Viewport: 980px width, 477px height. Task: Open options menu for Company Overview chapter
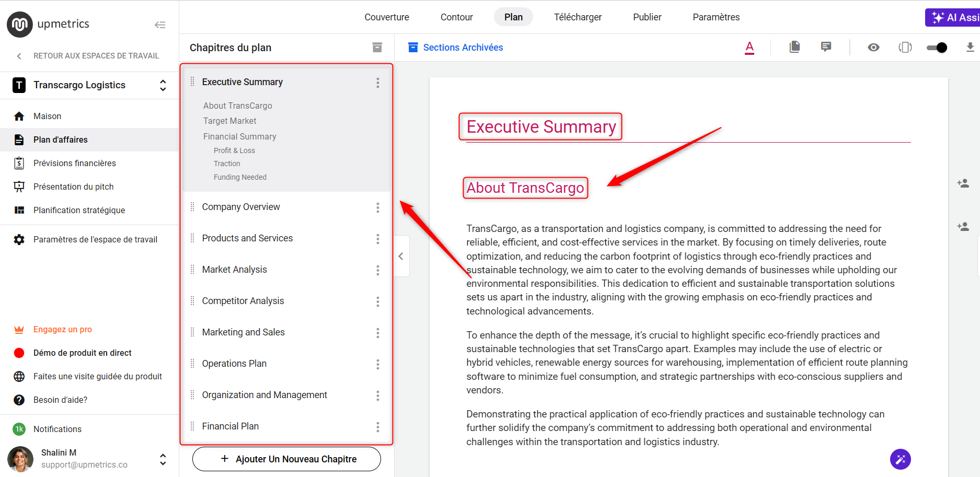click(377, 207)
